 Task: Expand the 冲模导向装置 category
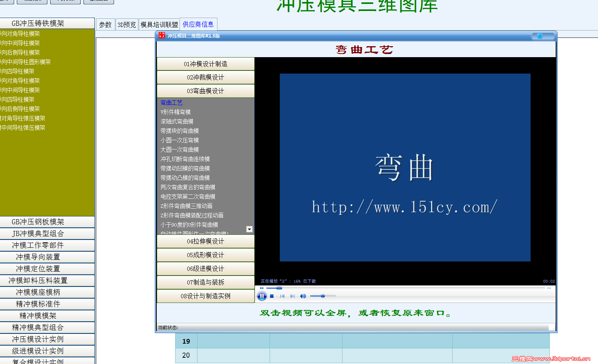tap(47, 257)
